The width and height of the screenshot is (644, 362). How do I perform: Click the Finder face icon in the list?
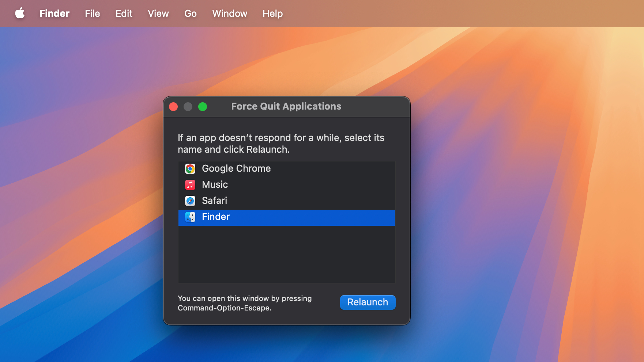click(190, 217)
